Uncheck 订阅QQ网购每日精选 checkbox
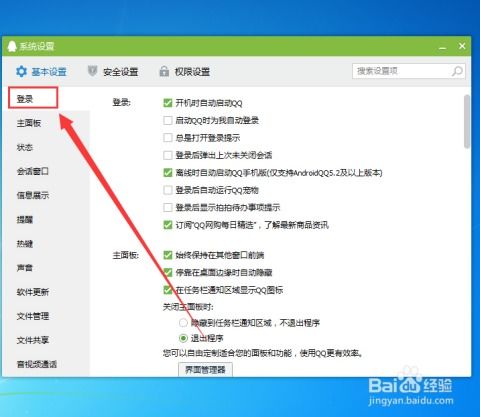 pyautogui.click(x=168, y=225)
